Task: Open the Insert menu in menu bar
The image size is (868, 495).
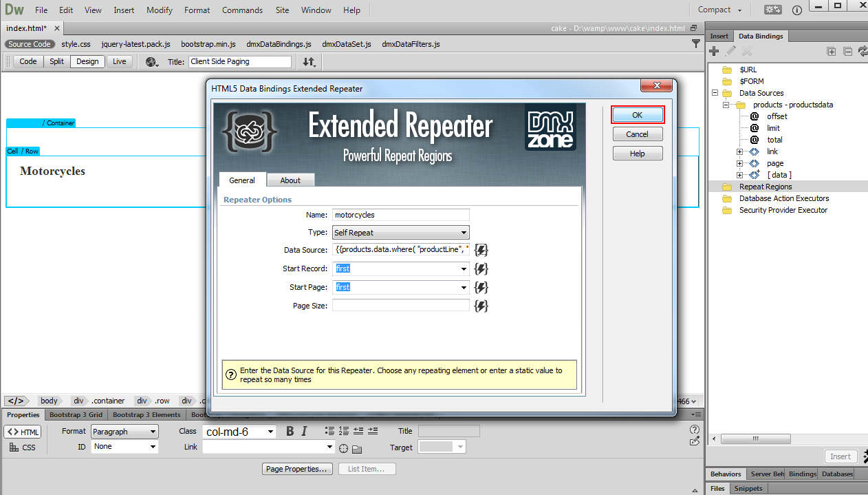Action: point(124,10)
